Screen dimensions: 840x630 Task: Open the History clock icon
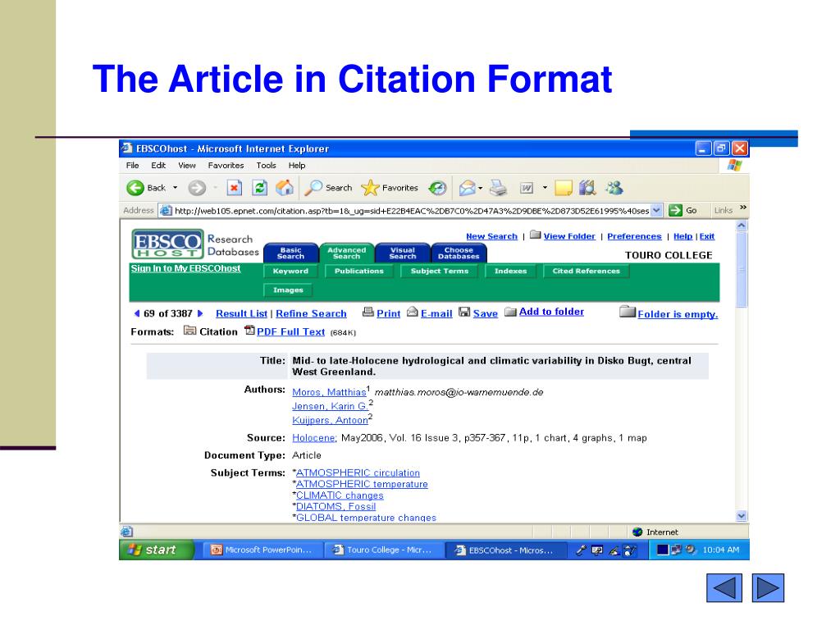437,188
